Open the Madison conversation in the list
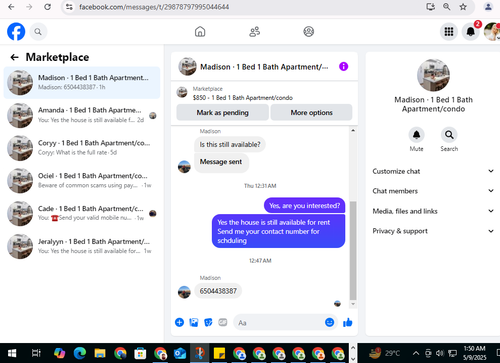500x363 pixels. tap(82, 83)
